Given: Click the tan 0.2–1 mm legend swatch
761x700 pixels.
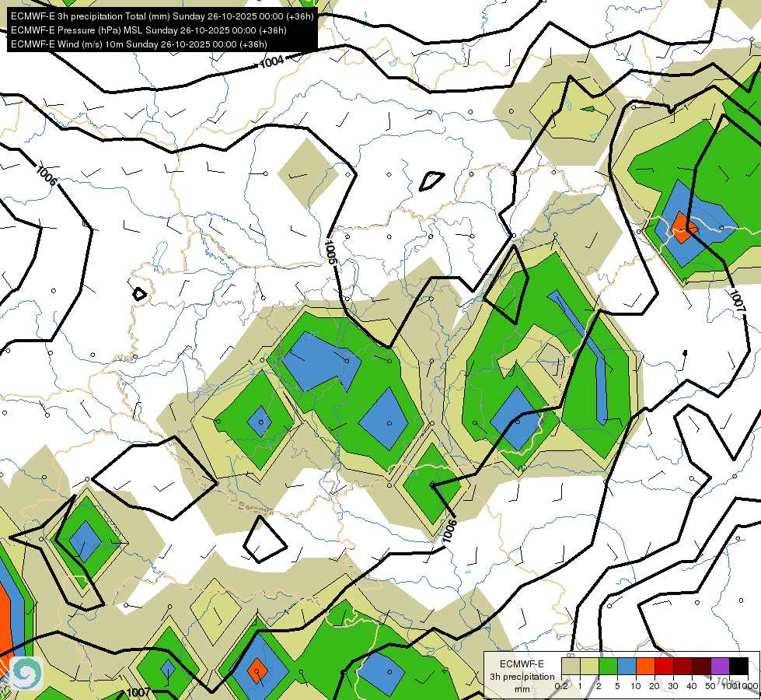Looking at the screenshot, I should (x=571, y=666).
